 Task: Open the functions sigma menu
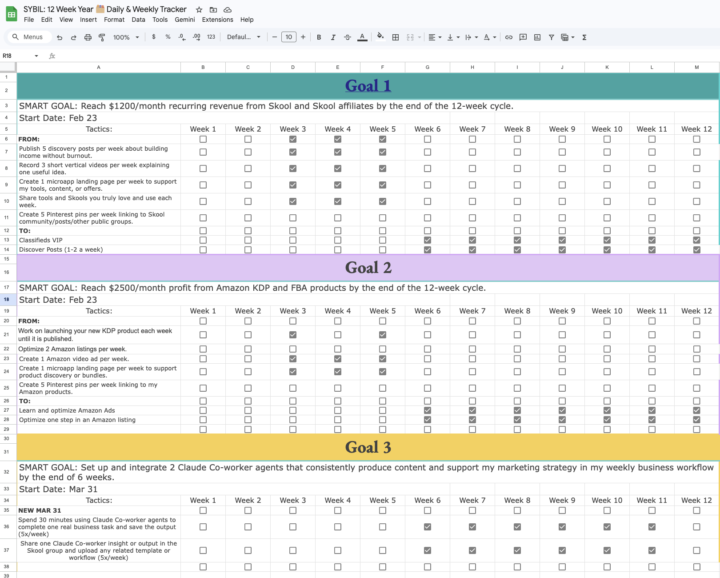click(x=584, y=37)
